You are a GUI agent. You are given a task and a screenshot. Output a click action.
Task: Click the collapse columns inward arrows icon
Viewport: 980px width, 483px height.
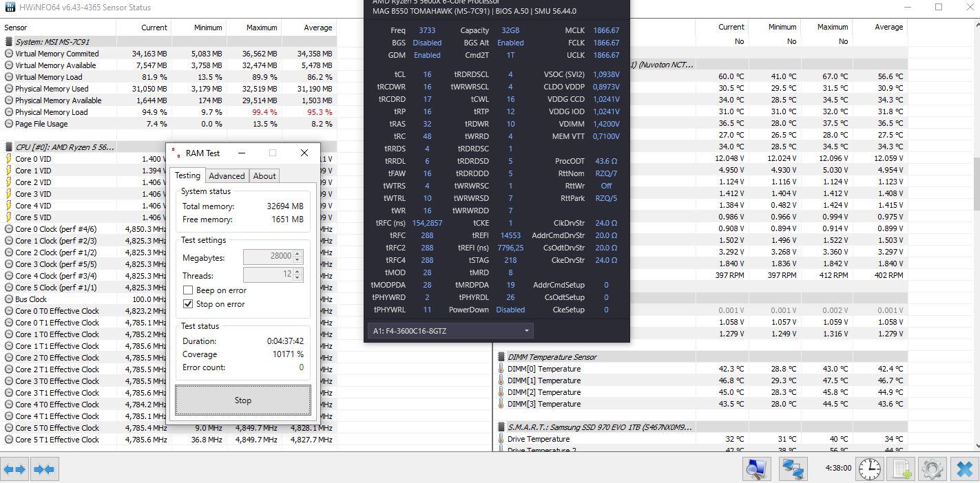click(44, 469)
